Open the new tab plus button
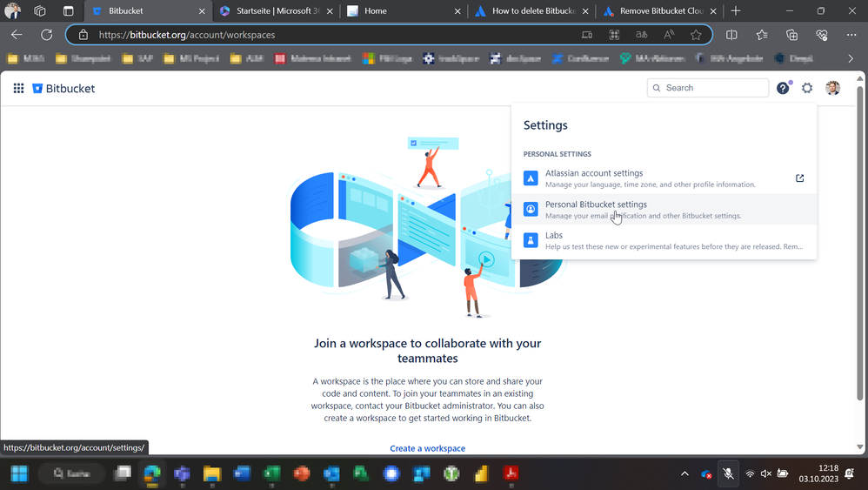This screenshot has height=490, width=868. pyautogui.click(x=736, y=10)
